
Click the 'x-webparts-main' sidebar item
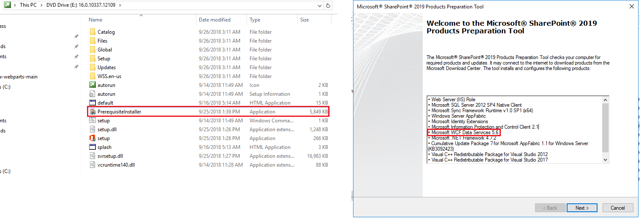[19, 77]
